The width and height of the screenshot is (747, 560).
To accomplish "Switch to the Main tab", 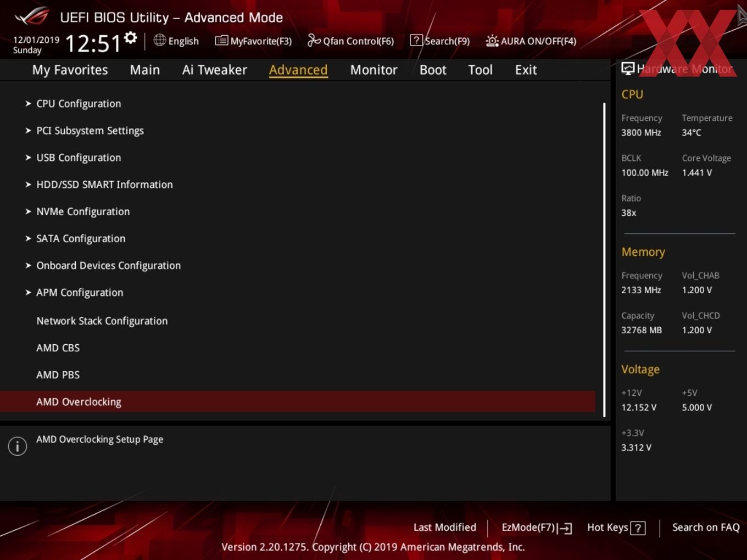I will pos(145,70).
